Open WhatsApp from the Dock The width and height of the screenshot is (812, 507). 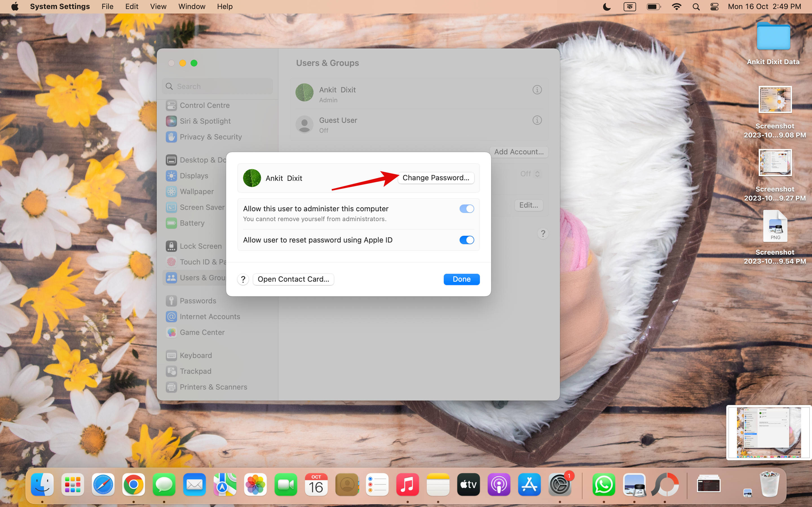pos(603,484)
